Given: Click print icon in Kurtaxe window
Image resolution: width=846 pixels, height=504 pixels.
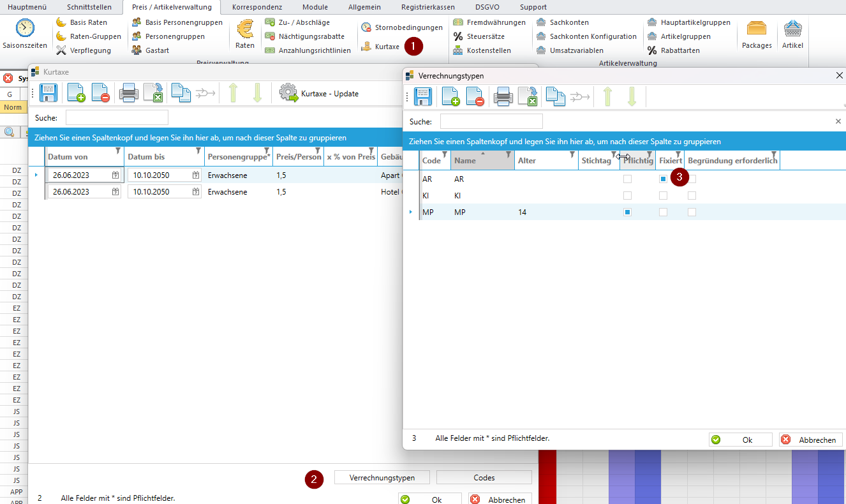Looking at the screenshot, I should tap(129, 93).
